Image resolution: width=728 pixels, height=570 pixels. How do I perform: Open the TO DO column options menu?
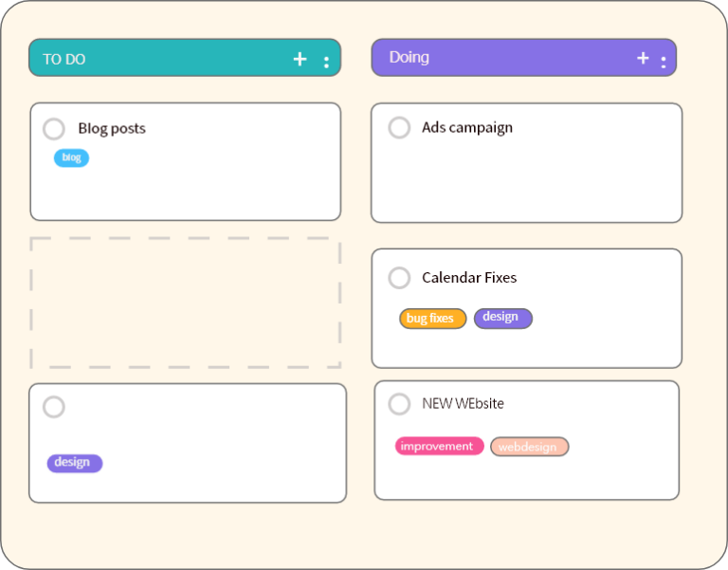tap(326, 62)
